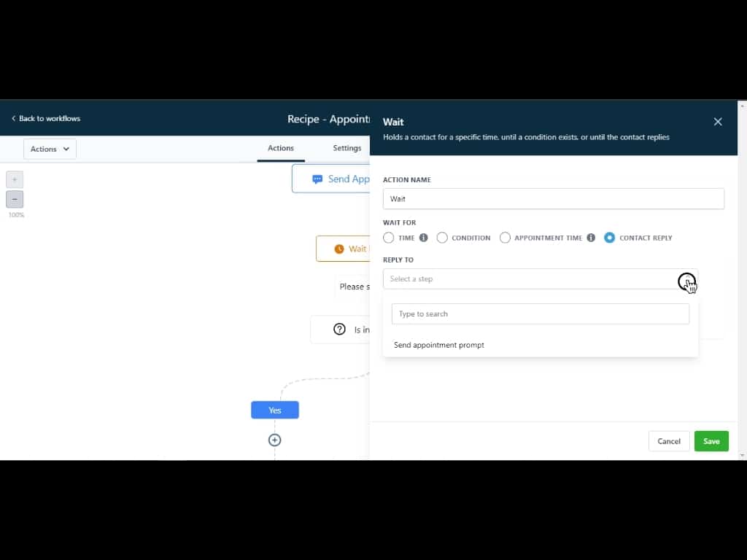Viewport: 747px width, 560px height.
Task: Close the Wait panel with X
Action: pos(718,122)
